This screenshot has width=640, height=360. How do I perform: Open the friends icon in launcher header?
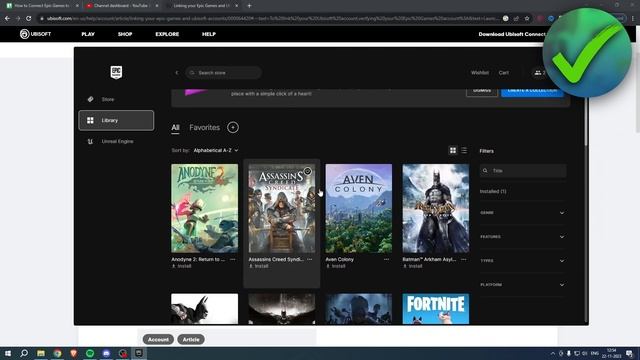pyautogui.click(x=538, y=73)
